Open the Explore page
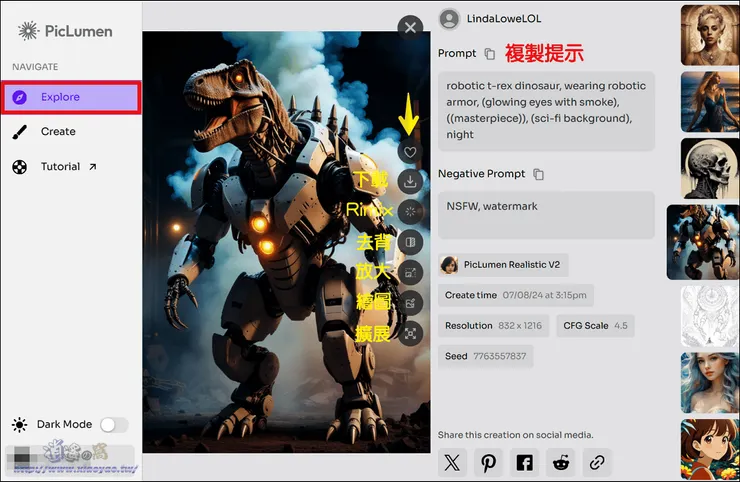 click(71, 97)
